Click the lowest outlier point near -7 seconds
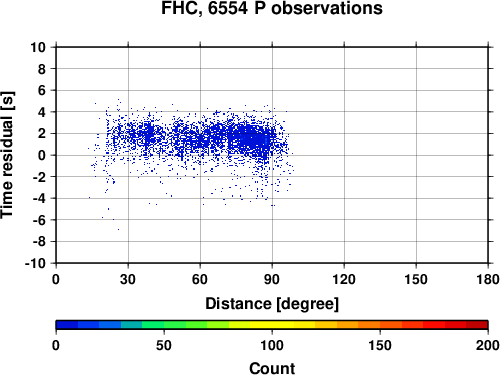Screen dimensions: 500x375 pyautogui.click(x=118, y=229)
